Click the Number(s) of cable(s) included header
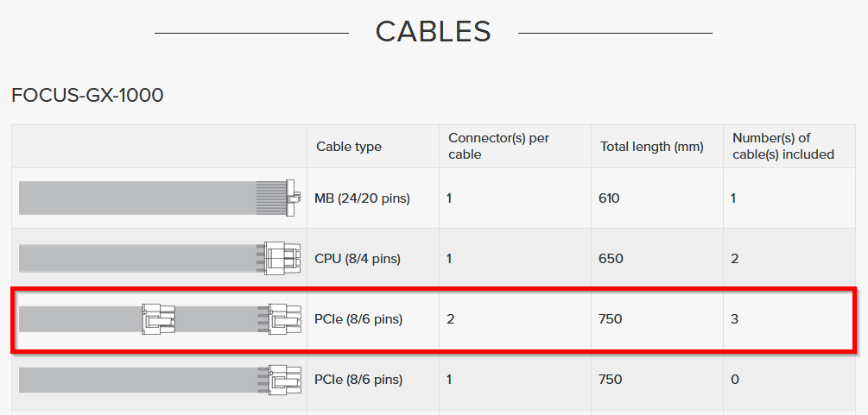Screen dimensions: 868x415 [783, 146]
